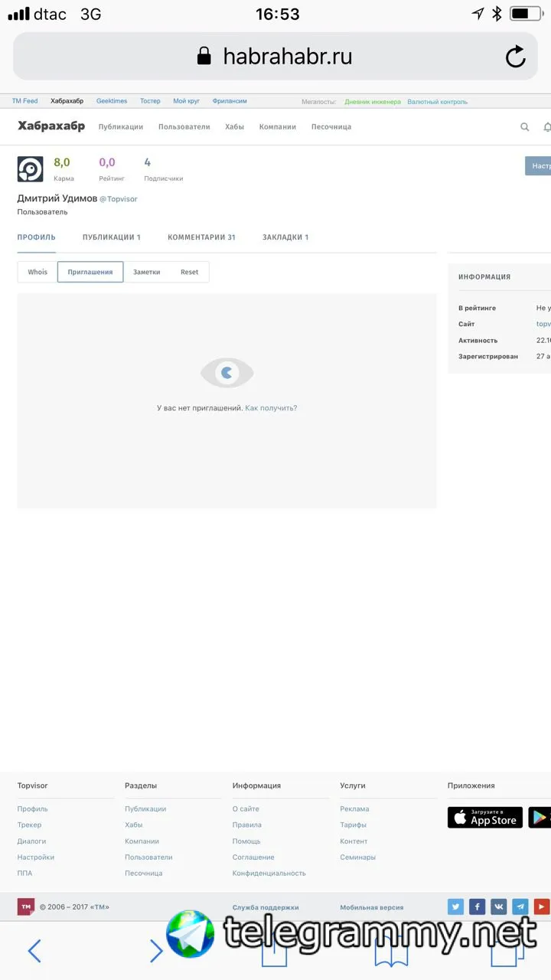Open the Telegram social icon in footer
The image size is (551, 980).
click(520, 906)
